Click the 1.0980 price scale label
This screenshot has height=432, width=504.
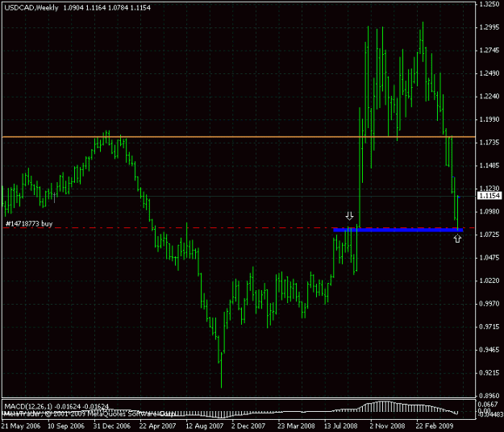coord(489,212)
